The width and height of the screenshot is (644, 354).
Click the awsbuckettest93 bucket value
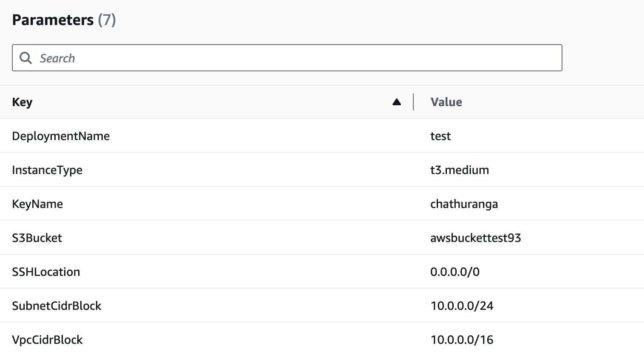coord(475,238)
